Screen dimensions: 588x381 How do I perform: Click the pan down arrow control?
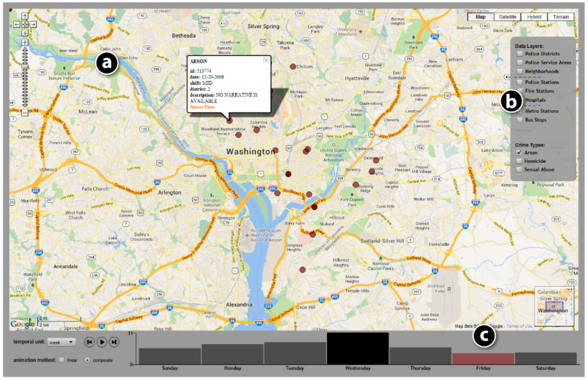coord(25,33)
